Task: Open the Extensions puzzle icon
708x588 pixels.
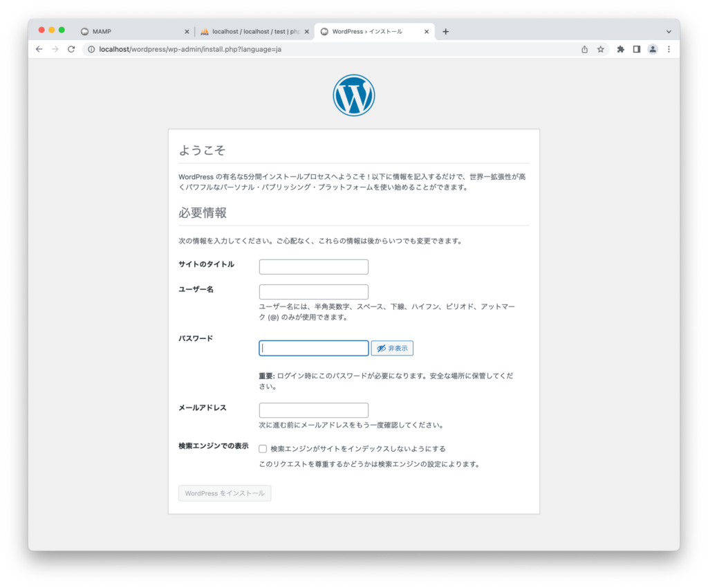Action: [620, 49]
